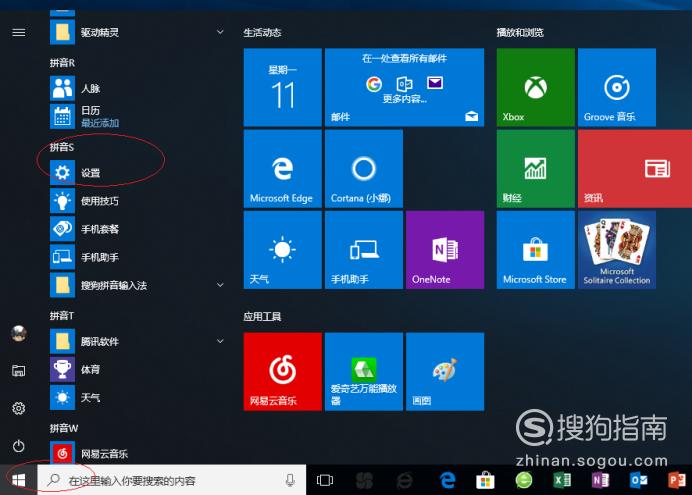Open Microsoft Store from the taskbar
The width and height of the screenshot is (692, 495).
click(x=485, y=480)
